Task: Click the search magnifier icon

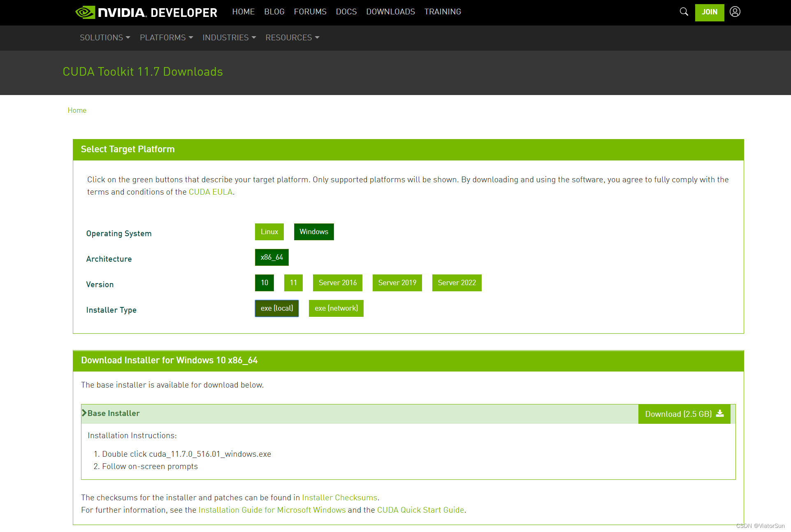Action: [684, 12]
